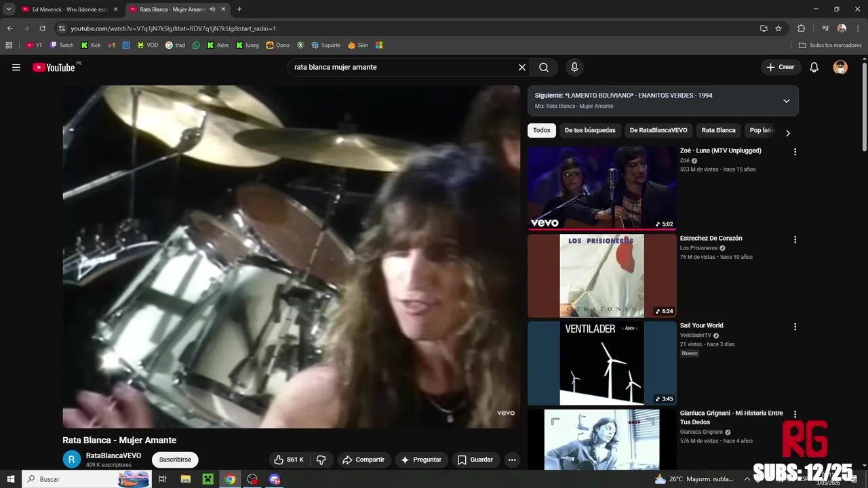Open a new browser tab
868x488 pixels.
(239, 9)
